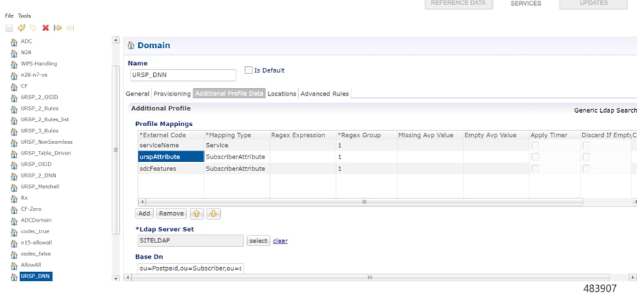Screen dimensions: 644x296
Task: Click the house icon beside N28 domain
Action: [14, 53]
